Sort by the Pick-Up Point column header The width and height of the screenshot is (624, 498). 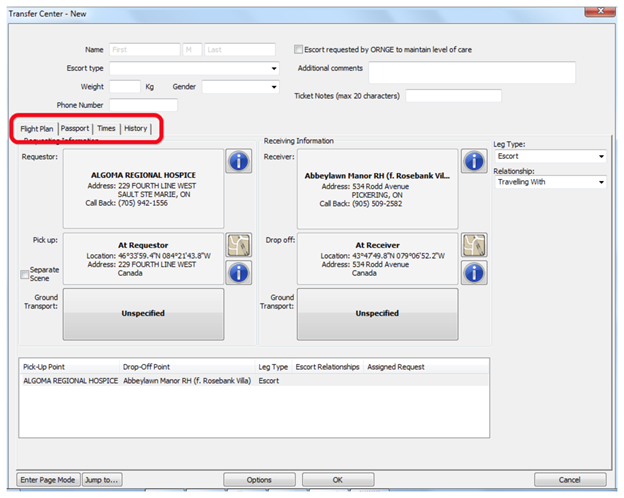click(x=69, y=367)
